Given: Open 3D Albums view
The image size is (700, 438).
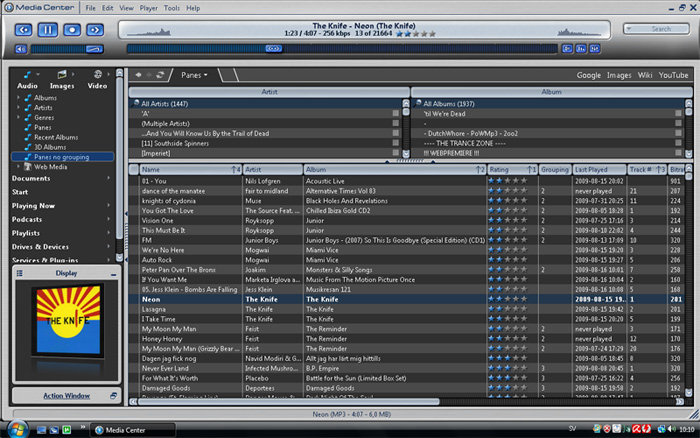Looking at the screenshot, I should [x=50, y=147].
